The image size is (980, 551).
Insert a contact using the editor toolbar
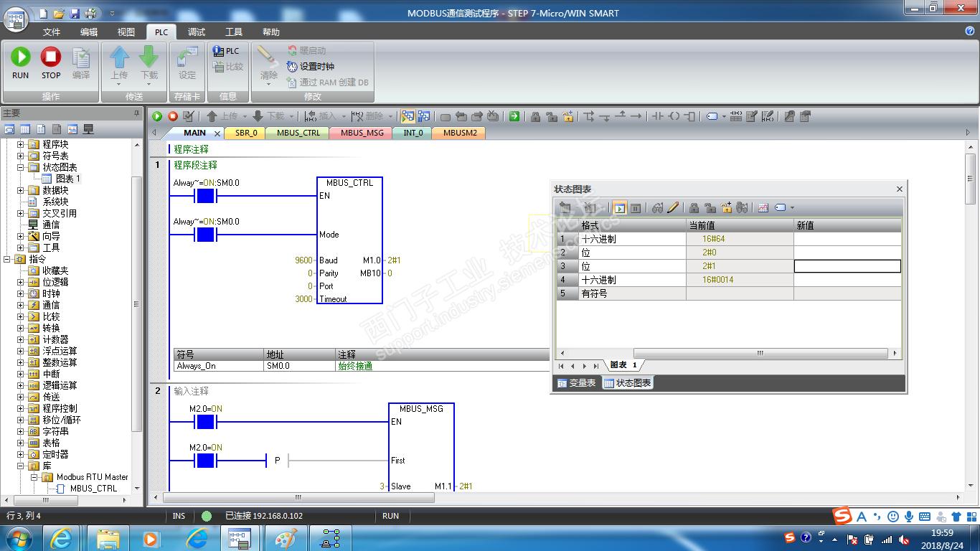point(657,116)
